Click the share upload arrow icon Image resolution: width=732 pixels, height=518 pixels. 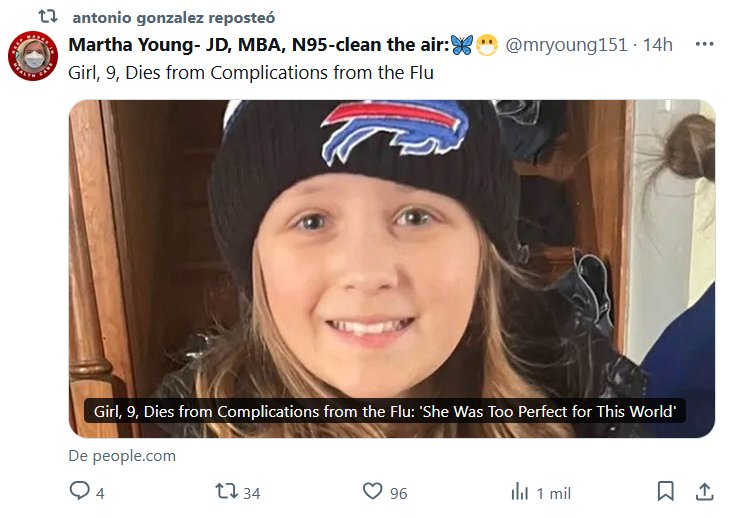[704, 492]
